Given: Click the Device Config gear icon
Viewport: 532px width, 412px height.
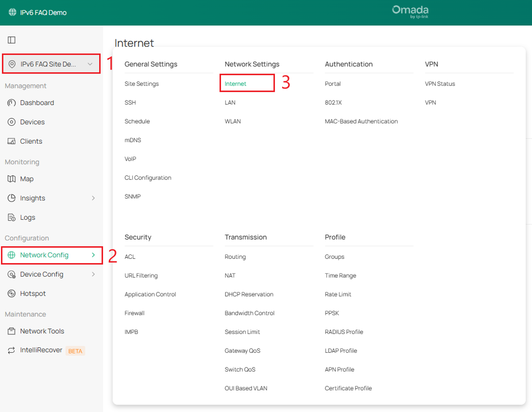Looking at the screenshot, I should (11, 274).
